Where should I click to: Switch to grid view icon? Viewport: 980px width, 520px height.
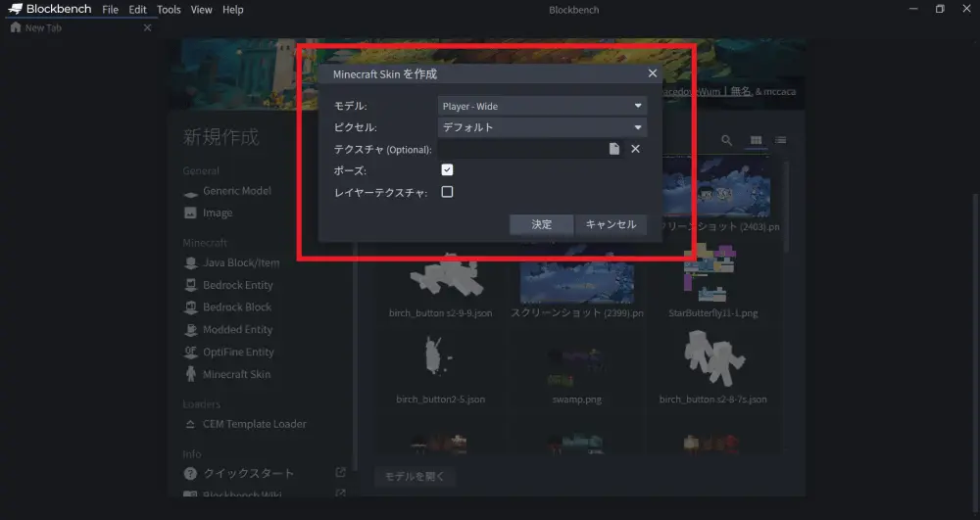pyautogui.click(x=757, y=140)
